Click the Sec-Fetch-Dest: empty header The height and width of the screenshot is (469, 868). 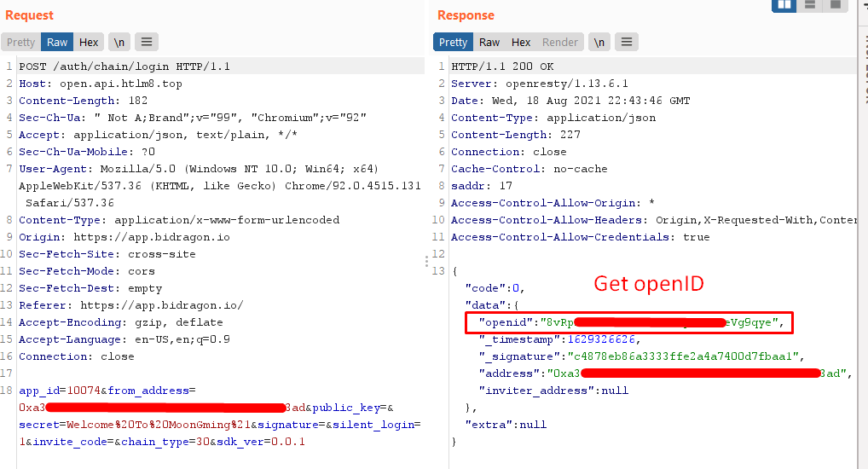coord(90,288)
